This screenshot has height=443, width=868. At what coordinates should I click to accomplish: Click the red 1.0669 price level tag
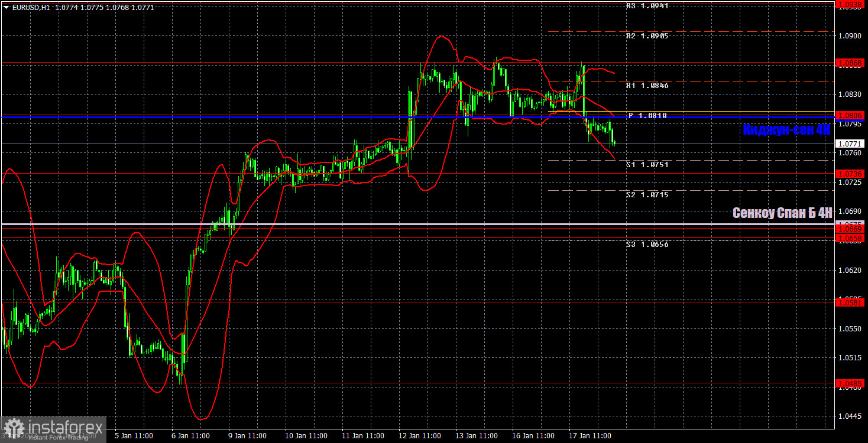coord(850,229)
